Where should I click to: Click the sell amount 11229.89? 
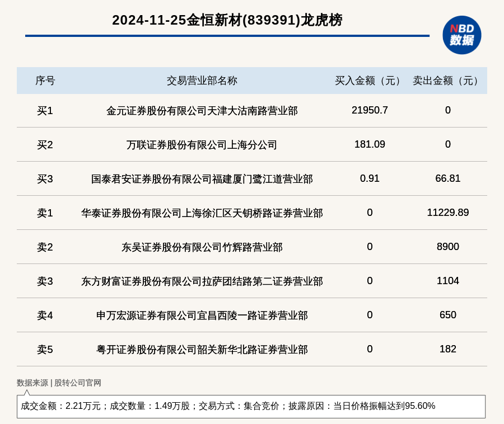click(x=448, y=213)
